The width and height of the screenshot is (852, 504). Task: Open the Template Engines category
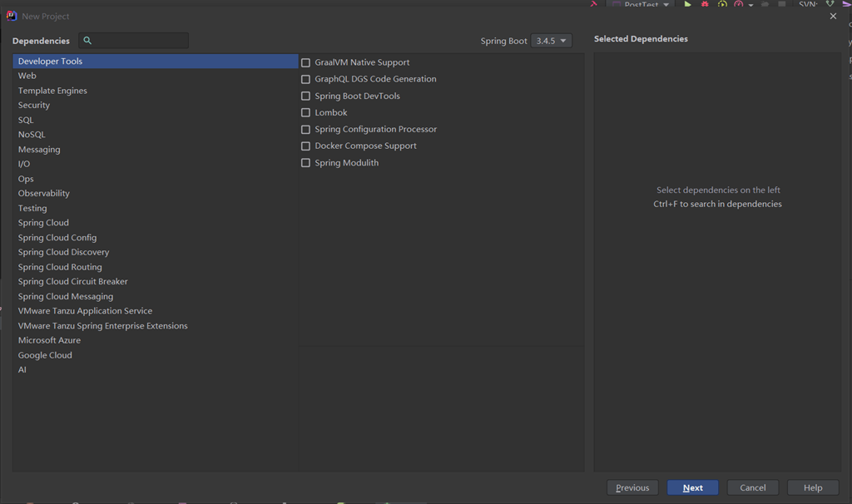(156, 91)
